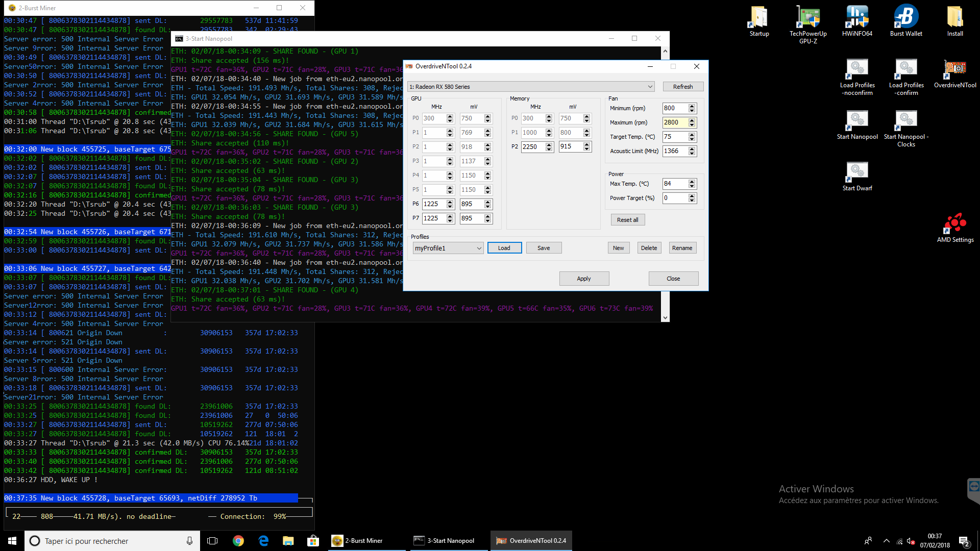Viewport: 980px width, 551px height.
Task: Open the OverdriveNTool desktop shortcut
Action: (955, 73)
